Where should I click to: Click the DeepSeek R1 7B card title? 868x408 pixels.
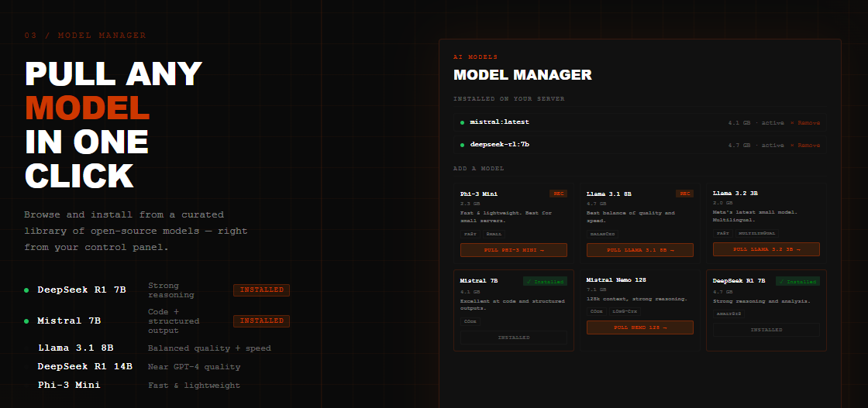coord(739,281)
